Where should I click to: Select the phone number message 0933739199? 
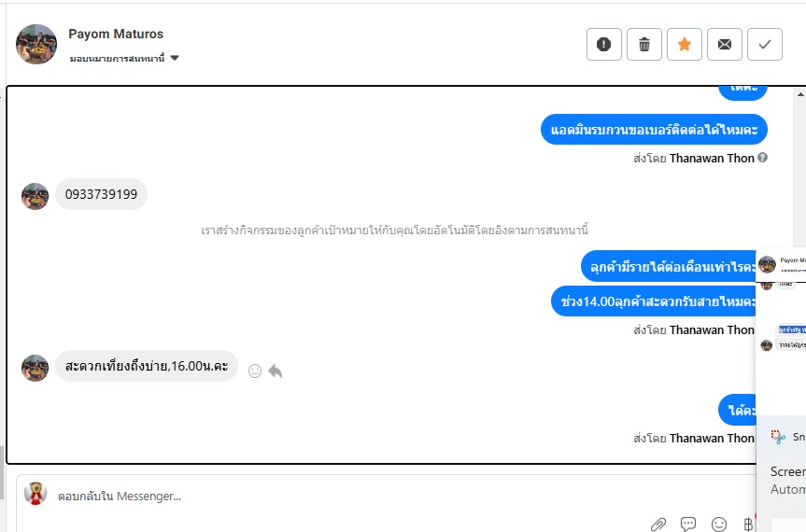click(x=101, y=194)
